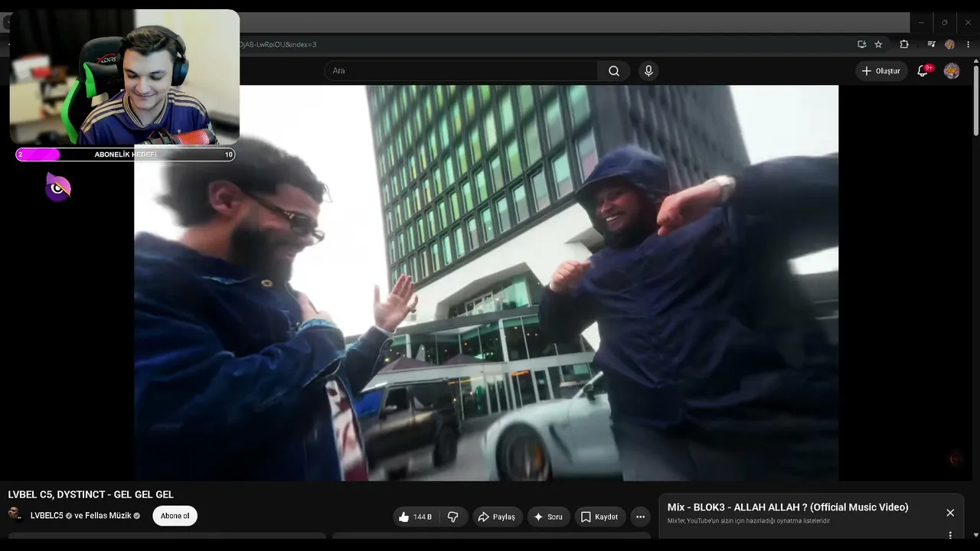The image size is (980, 551).
Task: Click the browser address bar URL
Action: [x=277, y=44]
